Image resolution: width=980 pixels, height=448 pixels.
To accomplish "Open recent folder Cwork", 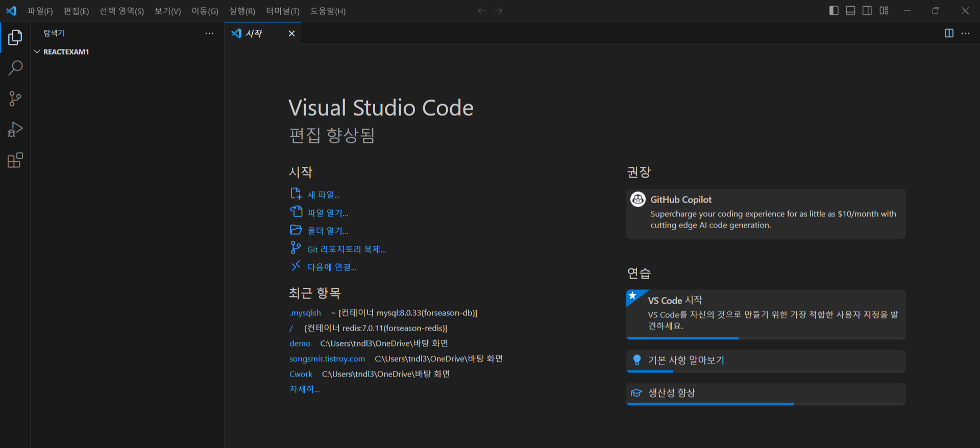I will pos(301,374).
